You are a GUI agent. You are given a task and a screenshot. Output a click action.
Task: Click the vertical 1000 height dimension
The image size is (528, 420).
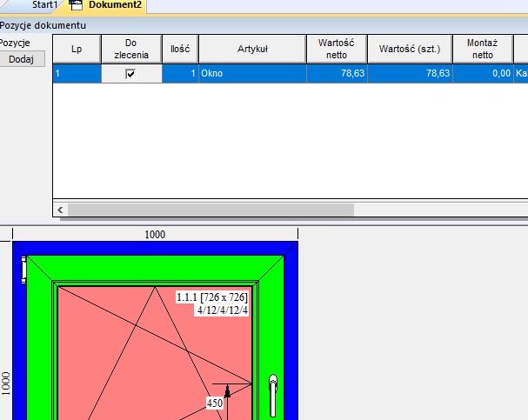[x=6, y=383]
